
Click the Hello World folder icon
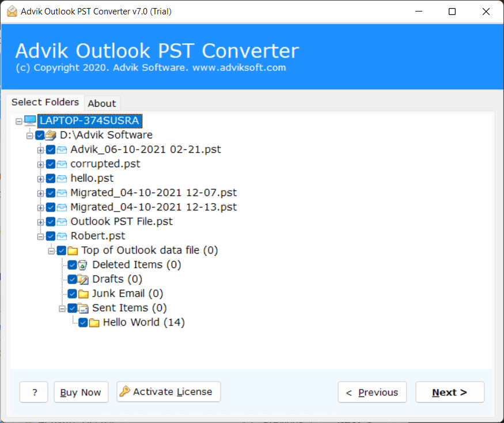coord(94,323)
